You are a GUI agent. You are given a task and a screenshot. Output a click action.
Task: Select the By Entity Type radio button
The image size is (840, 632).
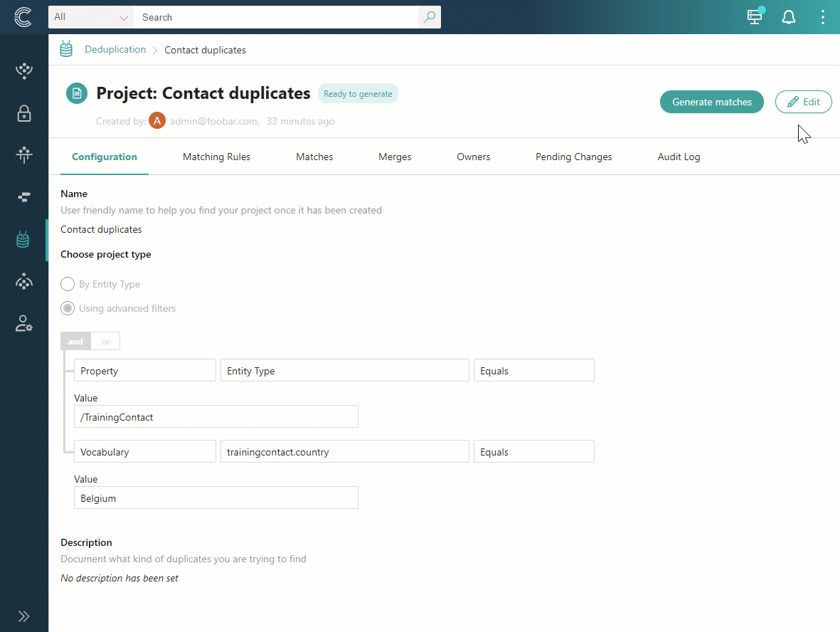pyautogui.click(x=68, y=285)
